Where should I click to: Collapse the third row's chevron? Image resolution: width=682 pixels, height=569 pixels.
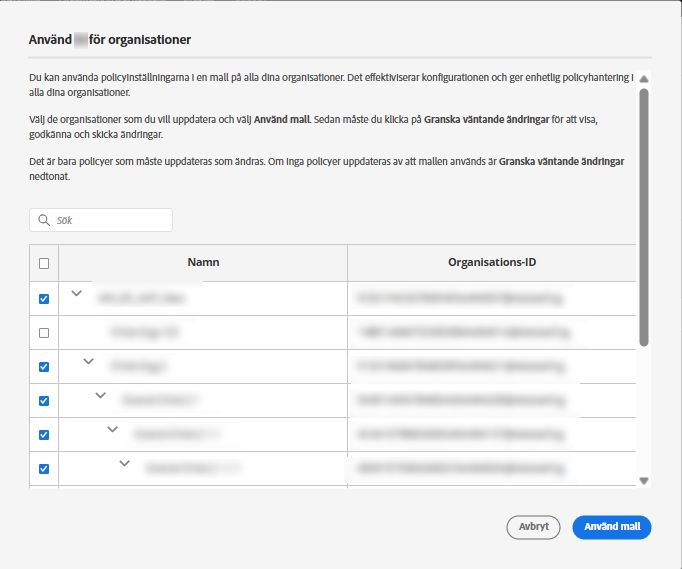click(x=89, y=361)
